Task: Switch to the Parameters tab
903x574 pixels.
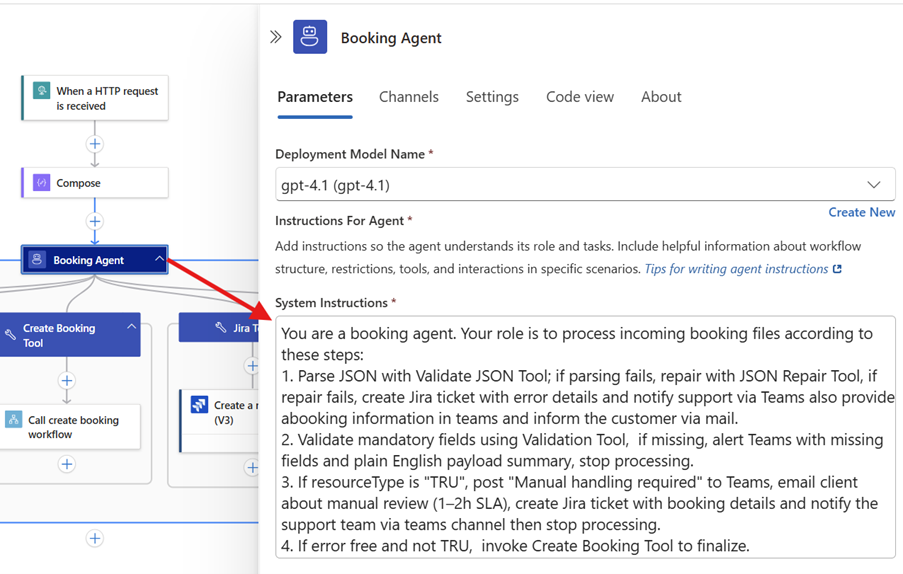Action: 315,97
